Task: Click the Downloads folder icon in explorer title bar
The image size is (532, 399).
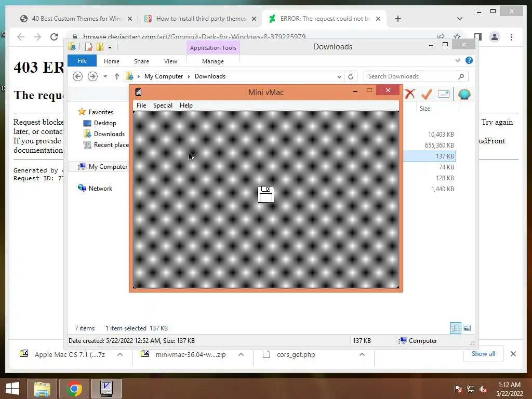Action: coord(72,46)
